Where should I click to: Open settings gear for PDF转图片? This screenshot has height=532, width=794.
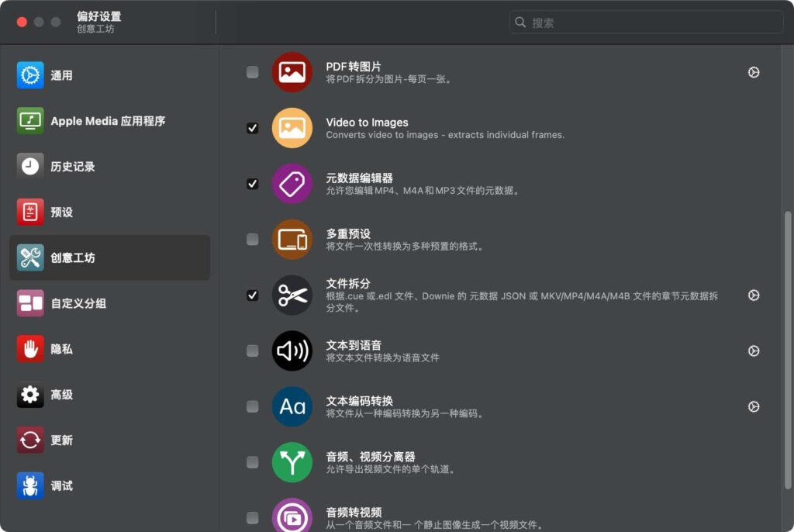point(753,72)
